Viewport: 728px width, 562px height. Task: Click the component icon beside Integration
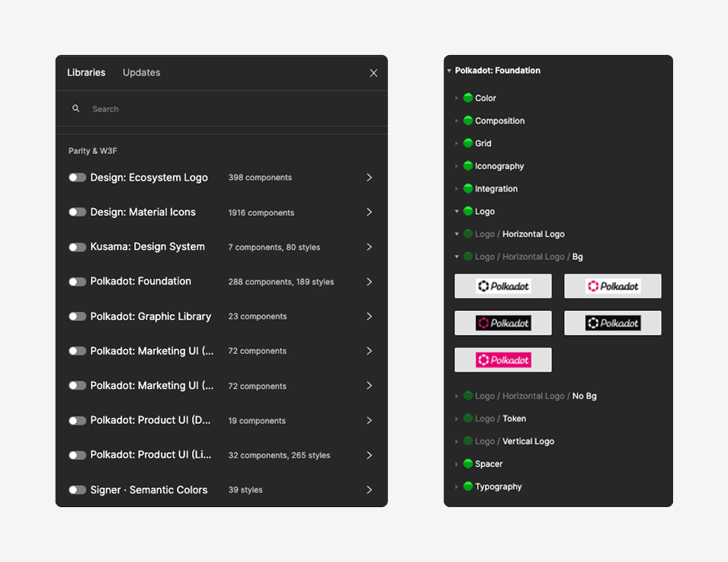click(x=467, y=188)
